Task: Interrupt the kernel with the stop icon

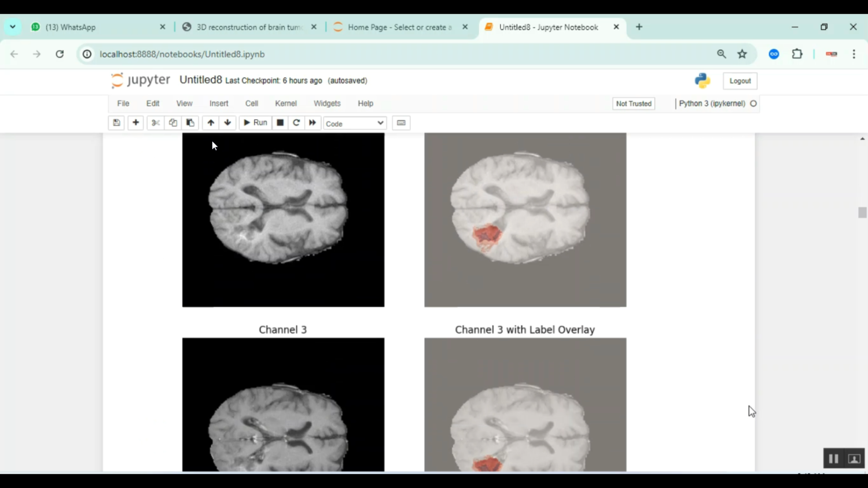Action: [280, 123]
